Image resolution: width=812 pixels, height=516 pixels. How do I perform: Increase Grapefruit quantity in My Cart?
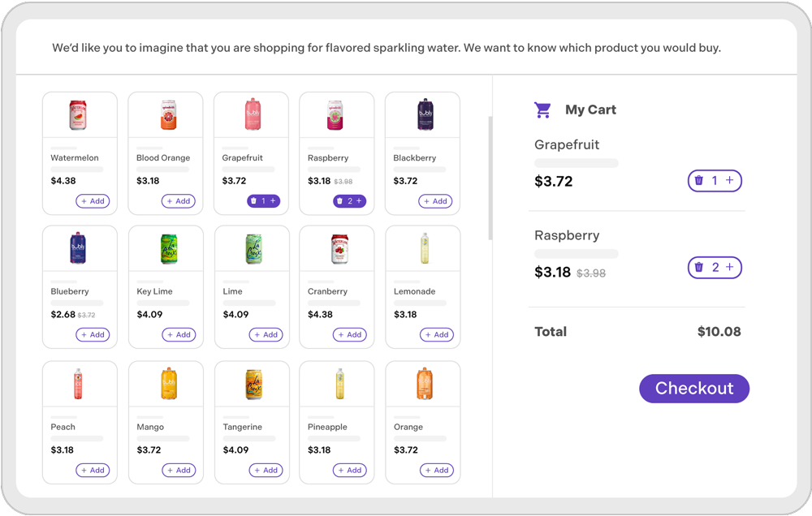click(x=729, y=181)
